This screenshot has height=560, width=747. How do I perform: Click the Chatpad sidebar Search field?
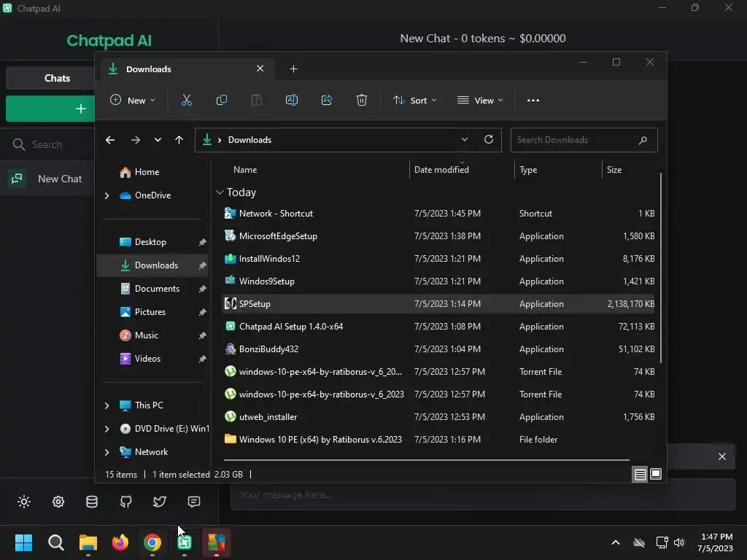pyautogui.click(x=47, y=144)
